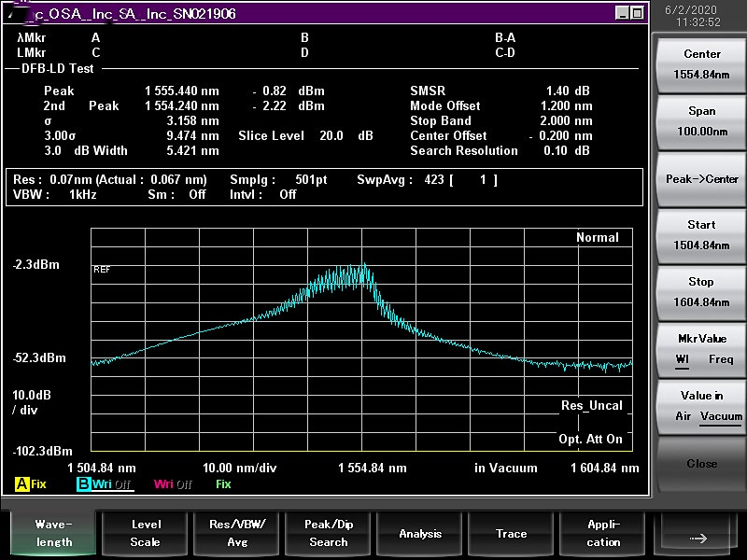Click the 1 554.84 nm center axis label
747x560 pixels.
click(x=373, y=469)
